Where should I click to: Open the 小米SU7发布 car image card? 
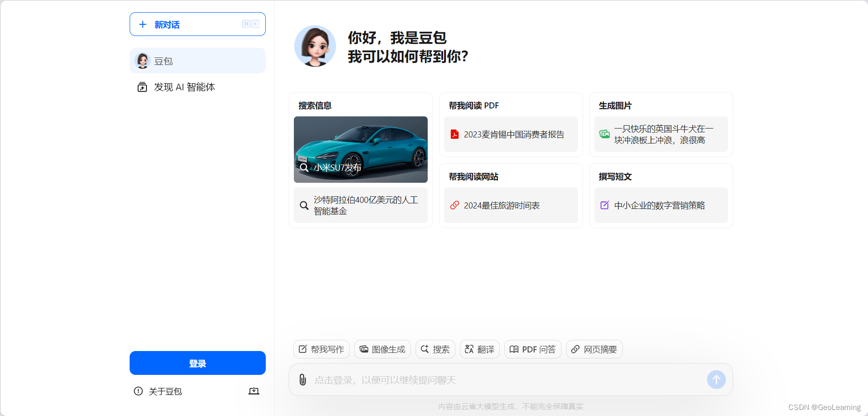click(361, 150)
